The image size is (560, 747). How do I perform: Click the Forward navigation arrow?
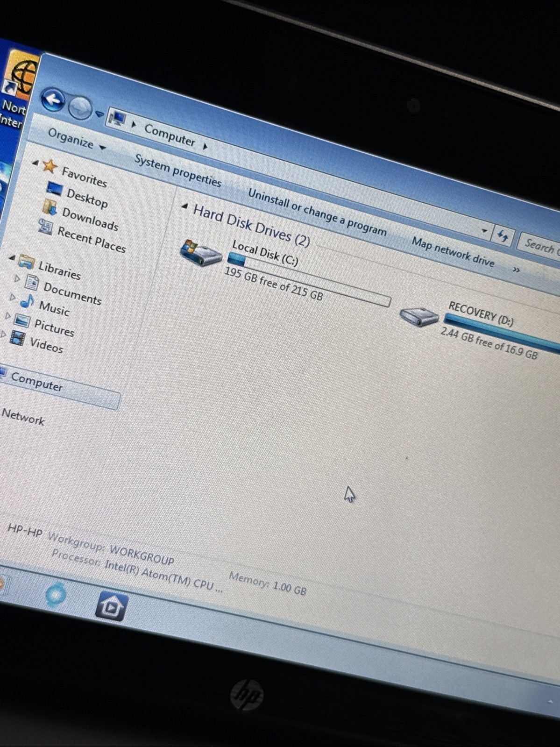[x=80, y=108]
